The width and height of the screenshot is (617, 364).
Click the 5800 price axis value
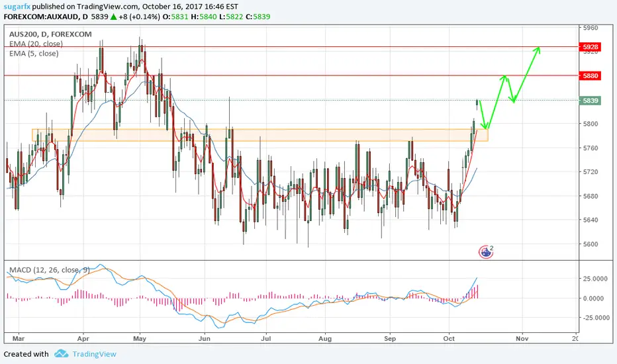click(x=591, y=124)
